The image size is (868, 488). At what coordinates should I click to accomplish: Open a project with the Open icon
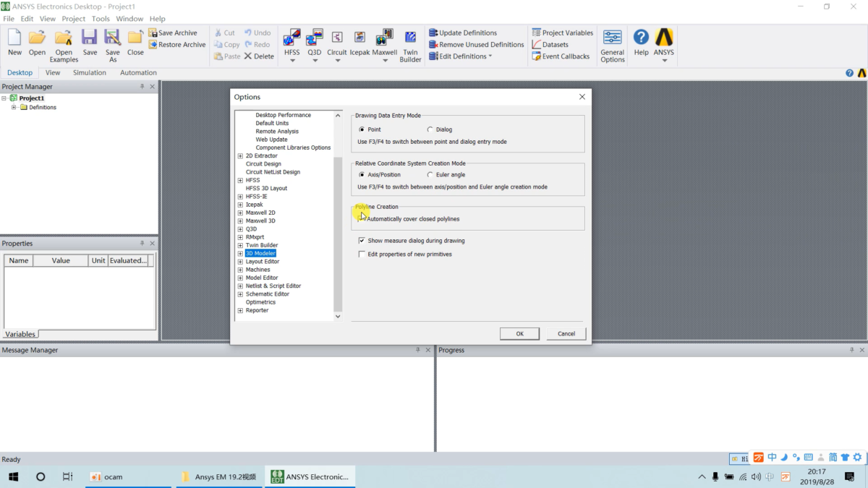37,42
